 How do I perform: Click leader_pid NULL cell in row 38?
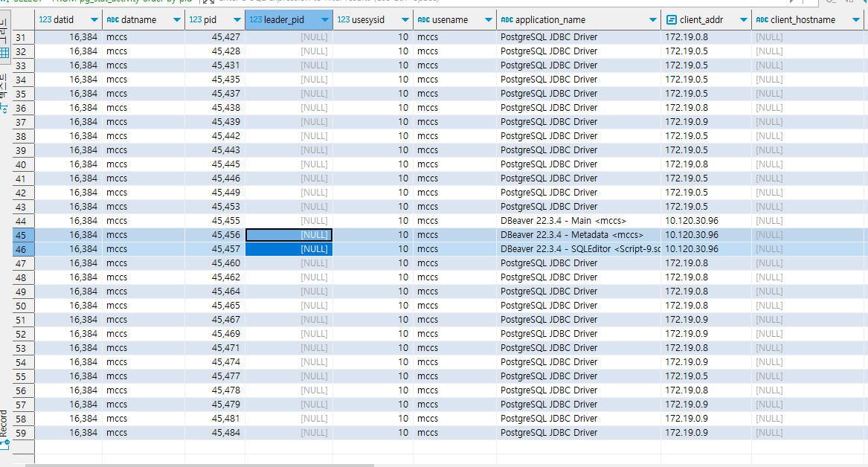(x=289, y=136)
